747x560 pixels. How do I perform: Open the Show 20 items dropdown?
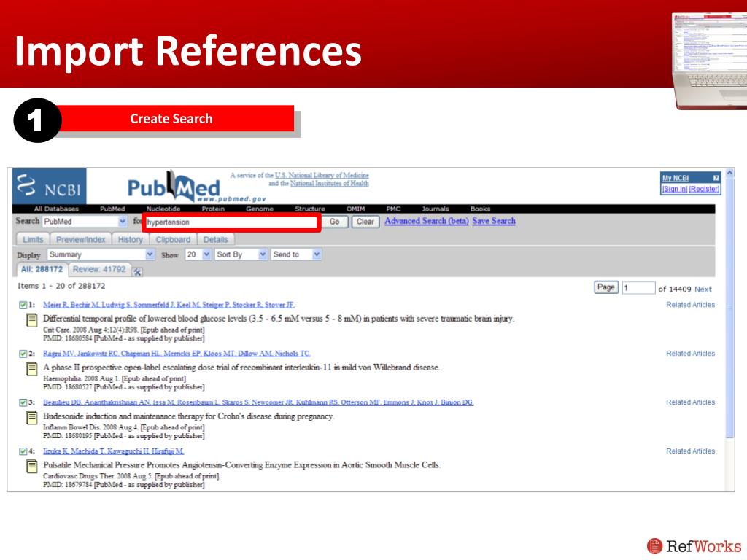(198, 254)
